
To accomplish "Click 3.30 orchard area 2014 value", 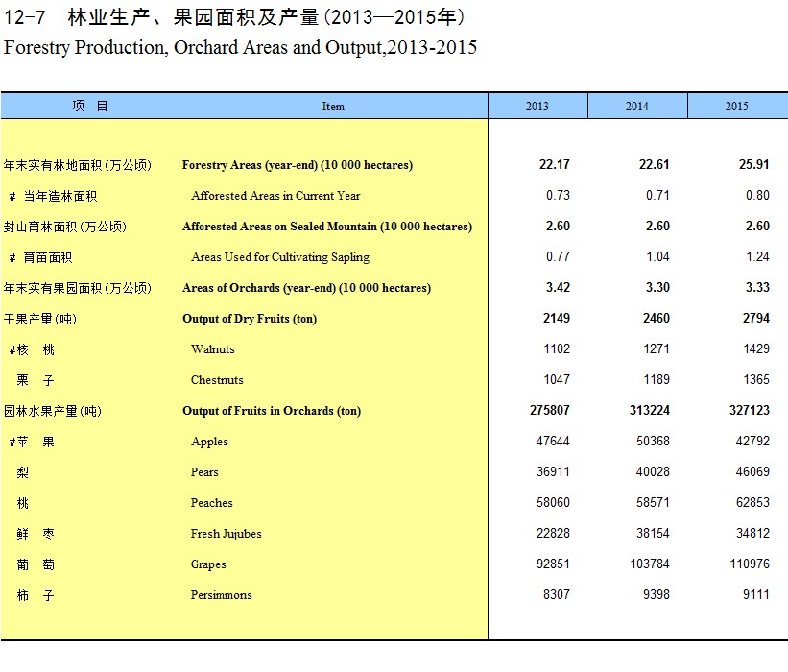I will [657, 287].
